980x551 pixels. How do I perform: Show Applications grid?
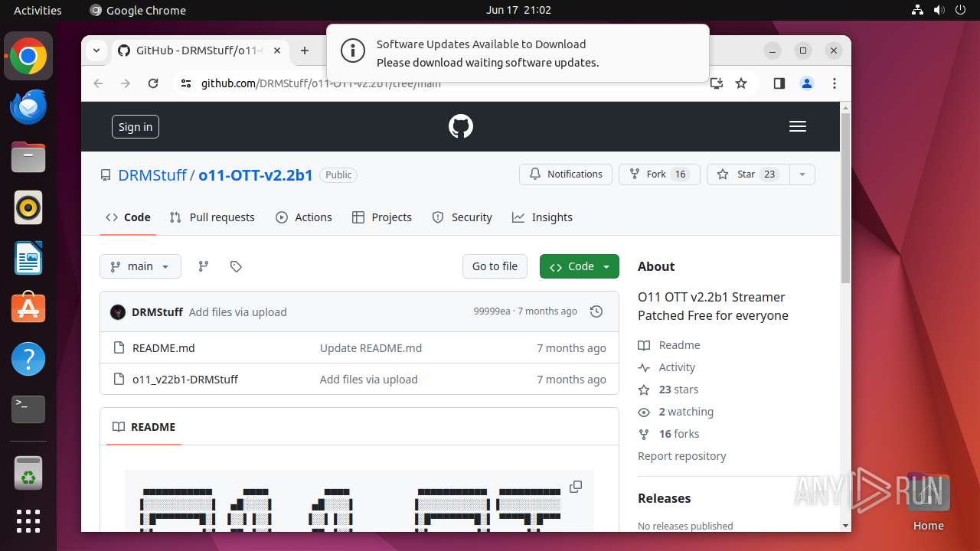28,521
